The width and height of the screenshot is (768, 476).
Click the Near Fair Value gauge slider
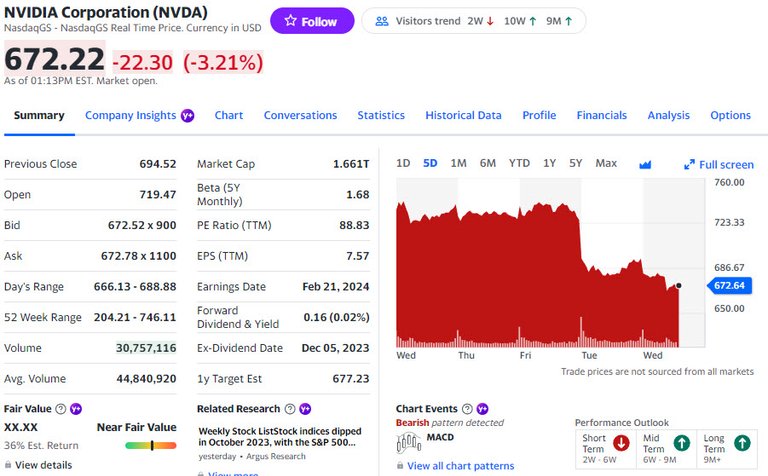pyautogui.click(x=151, y=445)
